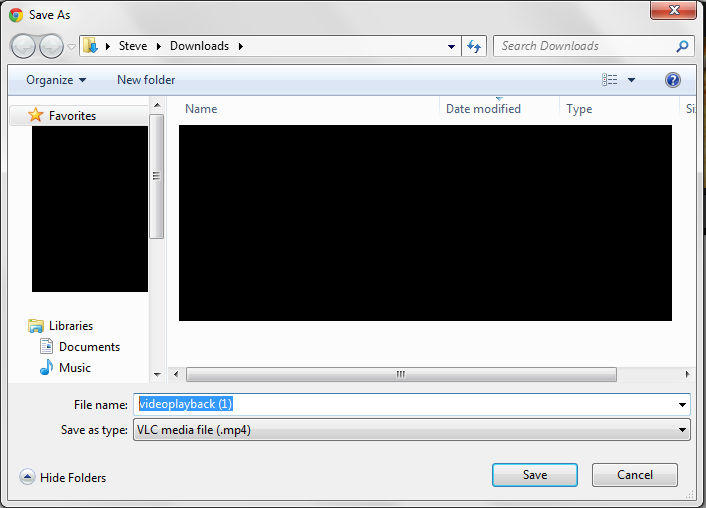Open Help with the question mark icon
The image size is (706, 508).
[673, 80]
